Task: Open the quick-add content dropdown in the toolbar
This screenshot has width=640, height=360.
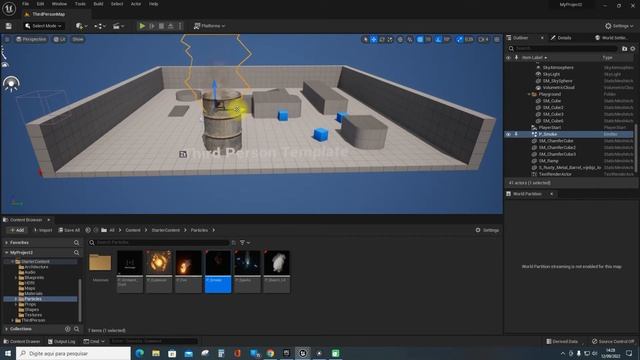Action: [x=81, y=26]
